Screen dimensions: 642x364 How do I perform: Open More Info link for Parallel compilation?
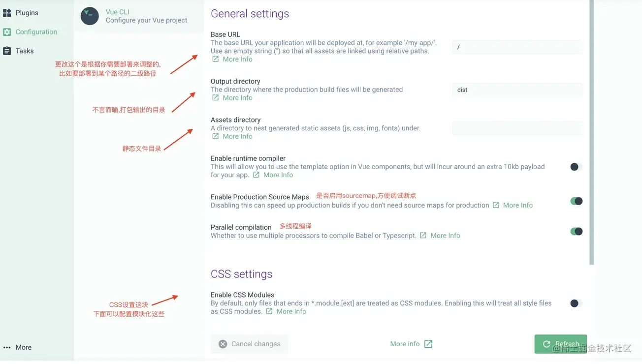pos(445,236)
